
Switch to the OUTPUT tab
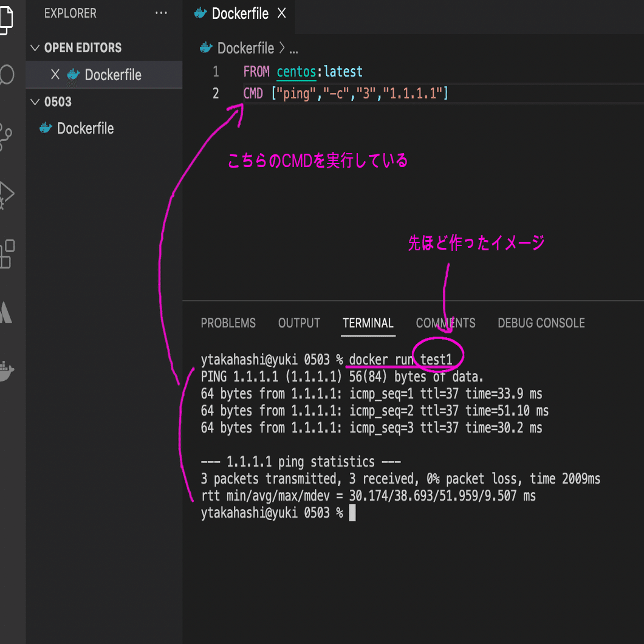click(299, 323)
